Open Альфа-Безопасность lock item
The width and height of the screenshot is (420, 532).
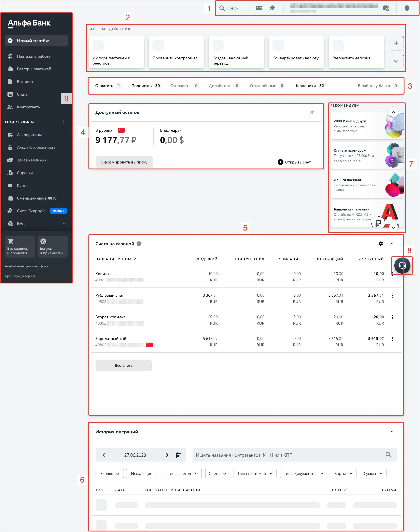36,147
